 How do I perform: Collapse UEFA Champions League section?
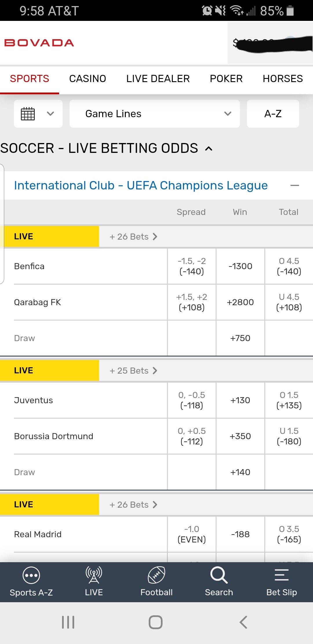(294, 186)
